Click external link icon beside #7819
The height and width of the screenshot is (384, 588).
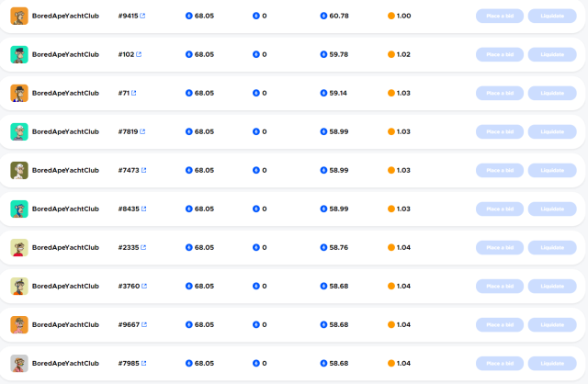(142, 131)
